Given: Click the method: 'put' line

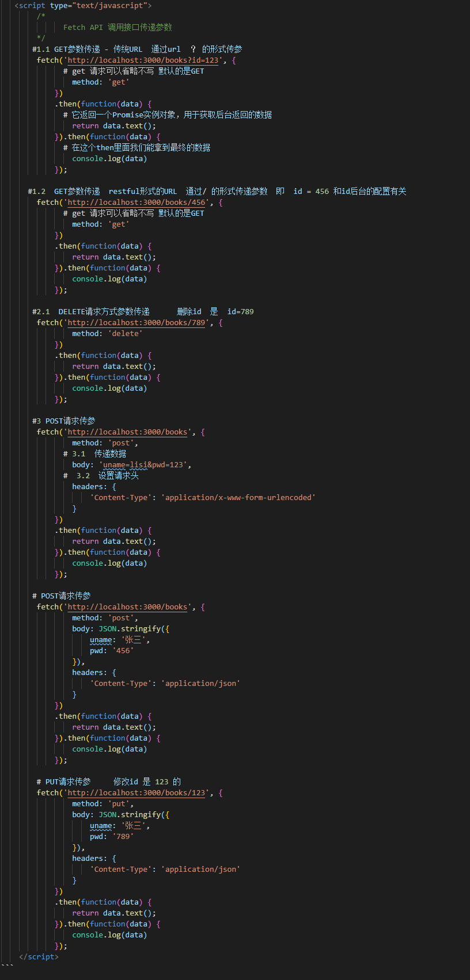Looking at the screenshot, I should click(x=103, y=804).
